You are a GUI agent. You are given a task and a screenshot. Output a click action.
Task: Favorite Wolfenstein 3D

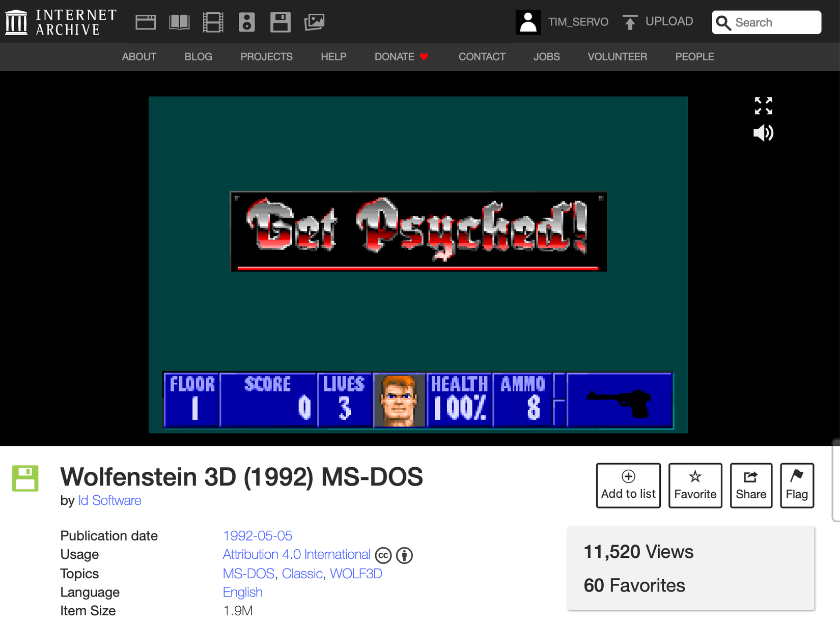tap(695, 485)
